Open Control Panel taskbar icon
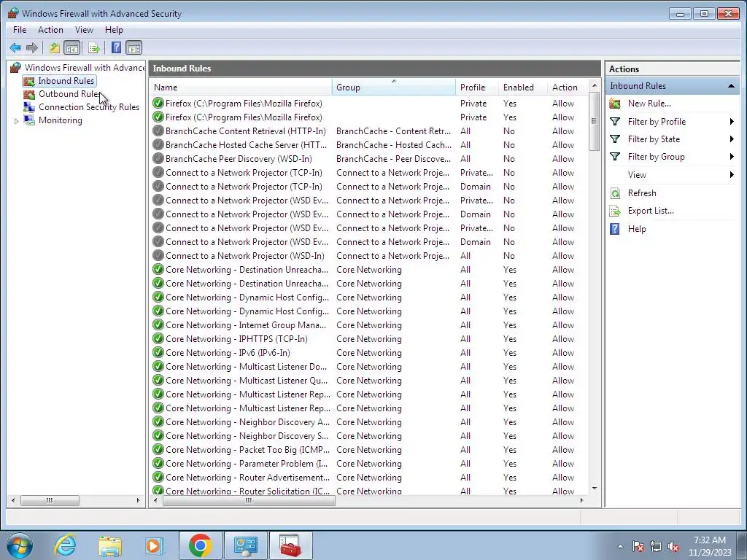The image size is (747, 560). (x=245, y=545)
